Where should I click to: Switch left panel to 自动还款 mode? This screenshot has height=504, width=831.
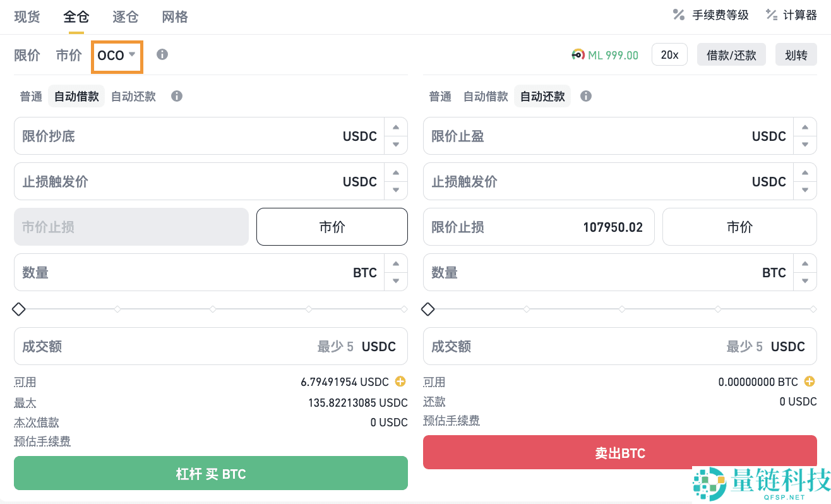pos(133,96)
